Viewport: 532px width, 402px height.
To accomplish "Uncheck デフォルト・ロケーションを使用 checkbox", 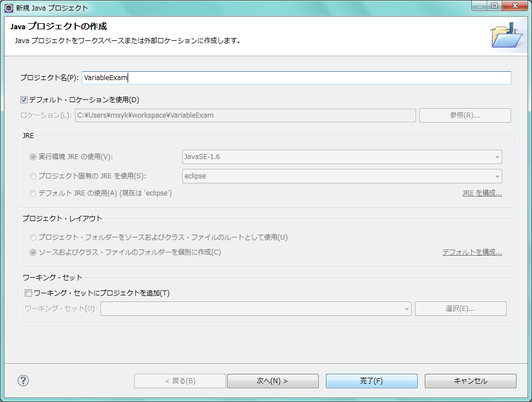I will 24,100.
